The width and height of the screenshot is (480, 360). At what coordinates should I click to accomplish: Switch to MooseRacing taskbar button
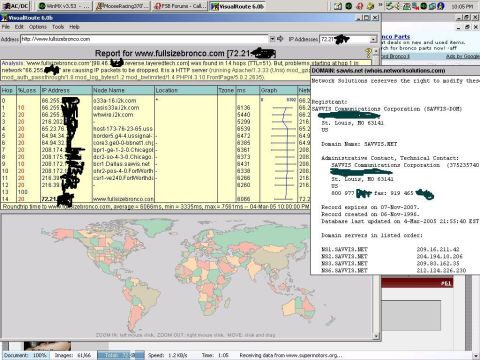pos(122,6)
